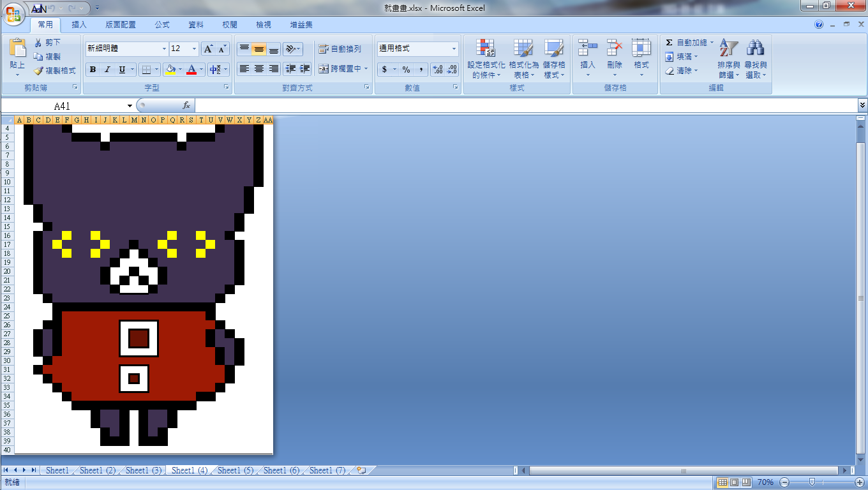Image resolution: width=868 pixels, height=490 pixels.
Task: Toggle top vertical alignment
Action: (244, 49)
